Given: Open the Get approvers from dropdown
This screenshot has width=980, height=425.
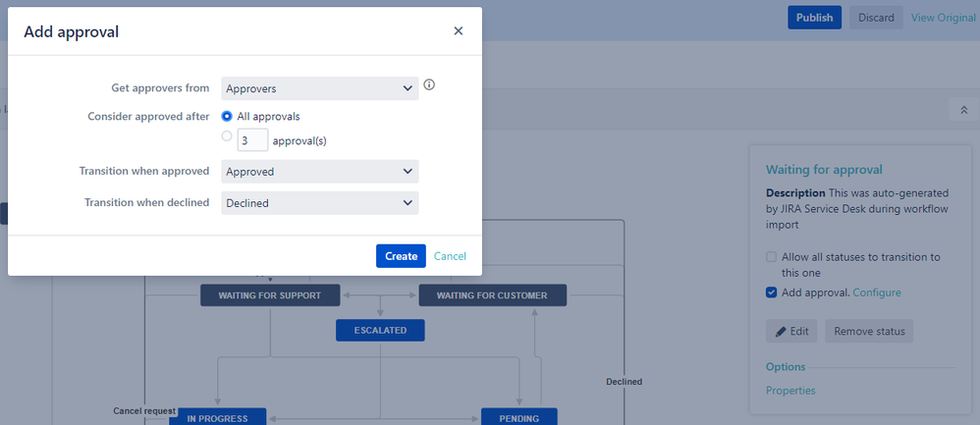Looking at the screenshot, I should click(x=320, y=88).
